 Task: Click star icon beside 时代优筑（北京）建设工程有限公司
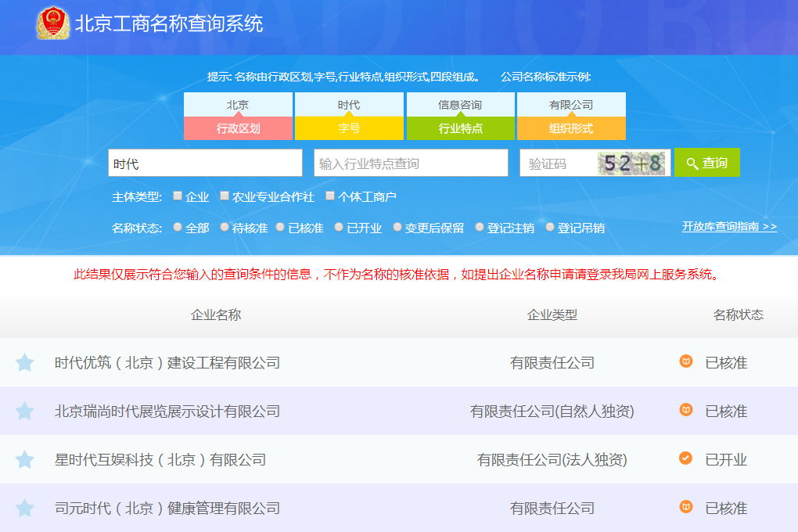click(25, 363)
